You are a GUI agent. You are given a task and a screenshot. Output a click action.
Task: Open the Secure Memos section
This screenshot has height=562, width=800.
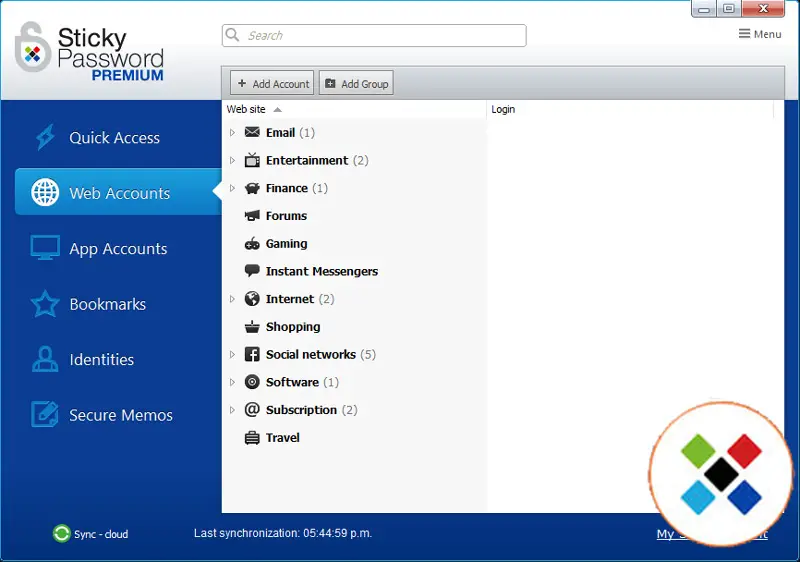pyautogui.click(x=121, y=415)
